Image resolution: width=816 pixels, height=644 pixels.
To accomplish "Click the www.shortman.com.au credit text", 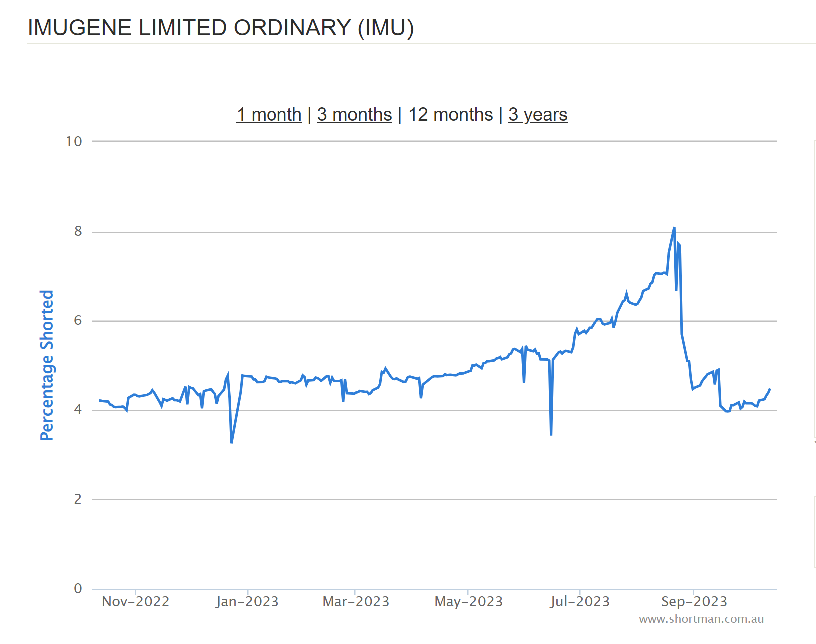I will (x=701, y=619).
